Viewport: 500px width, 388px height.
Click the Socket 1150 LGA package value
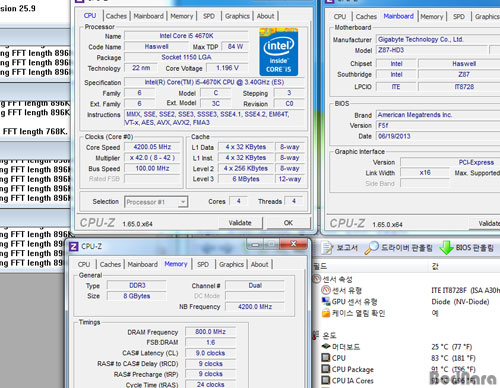pos(186,57)
